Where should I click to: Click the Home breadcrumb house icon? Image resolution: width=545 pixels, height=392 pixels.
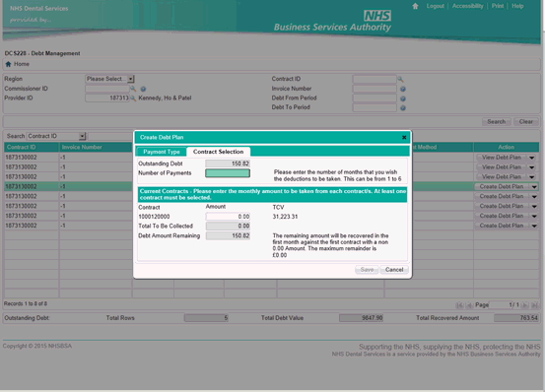[8, 64]
